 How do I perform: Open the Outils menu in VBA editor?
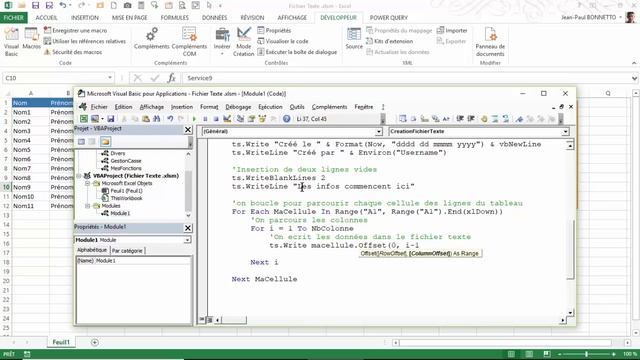click(x=297, y=107)
